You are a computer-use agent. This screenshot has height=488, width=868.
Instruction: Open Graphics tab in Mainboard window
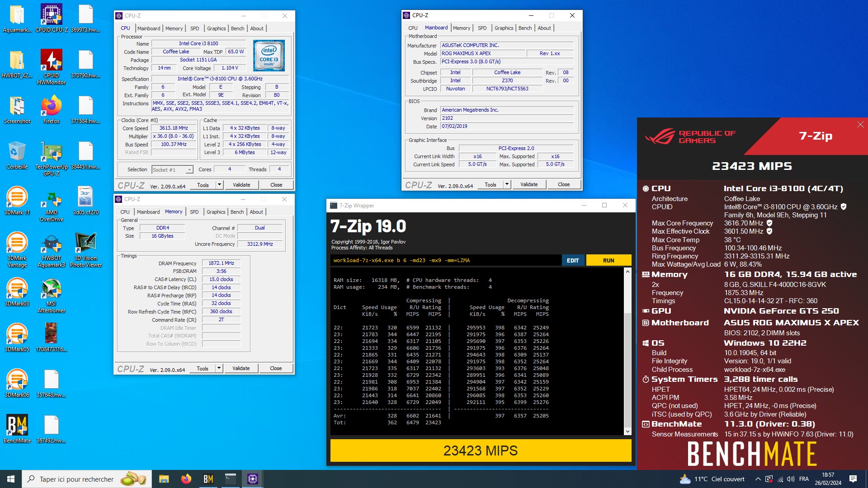pyautogui.click(x=504, y=28)
